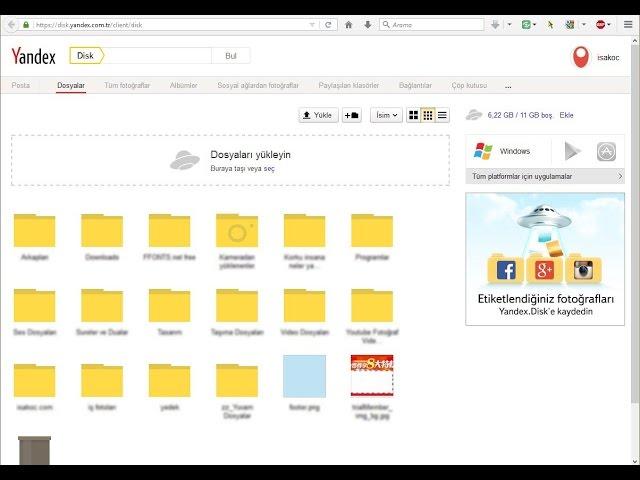Switch to small grid view
The image size is (640, 480).
tap(428, 115)
